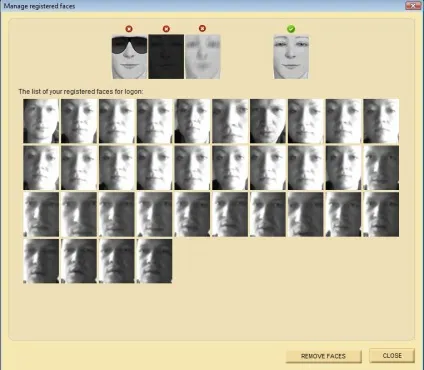Click the 'Manage registered faces' window title
Image resolution: width=424 pixels, height=370 pixels.
pos(39,6)
